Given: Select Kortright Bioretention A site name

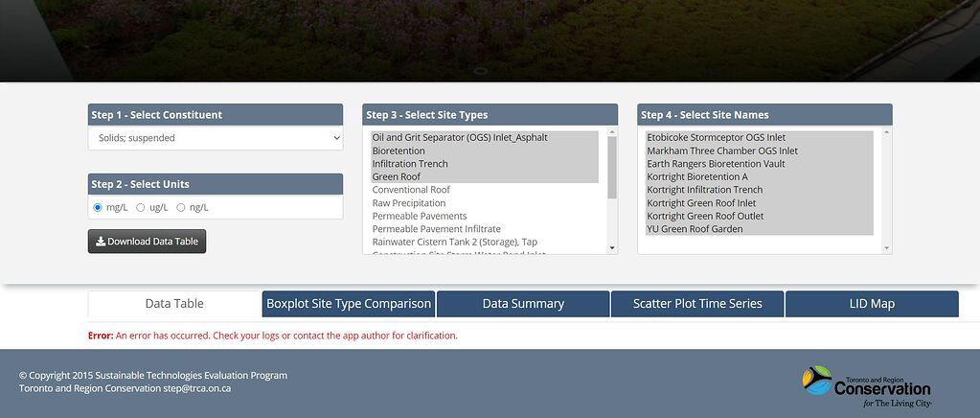Looking at the screenshot, I should (697, 177).
